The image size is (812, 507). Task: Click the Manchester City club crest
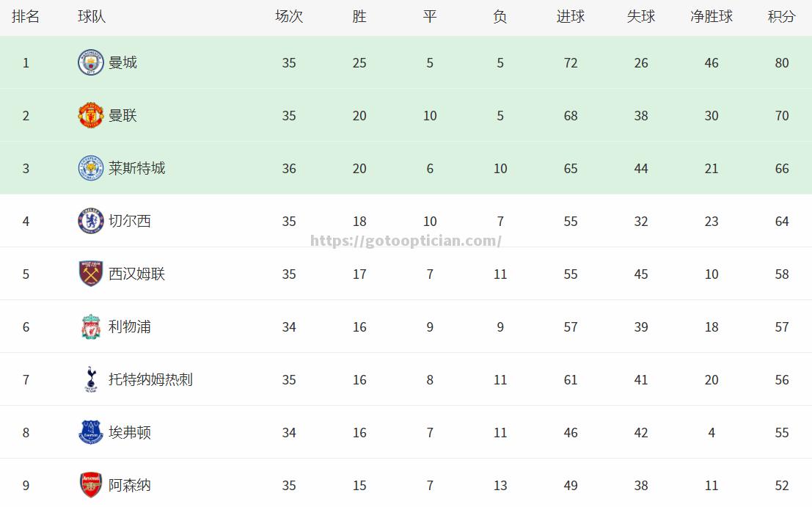coord(91,62)
